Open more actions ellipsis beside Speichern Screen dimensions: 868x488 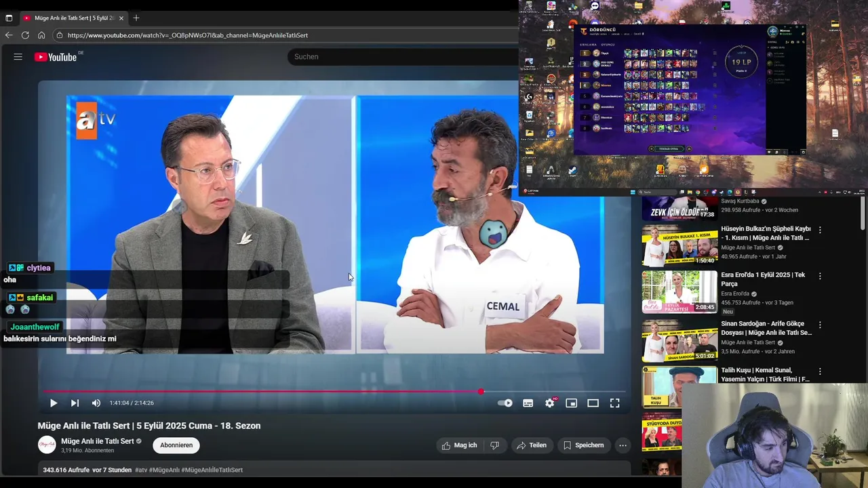(x=623, y=445)
